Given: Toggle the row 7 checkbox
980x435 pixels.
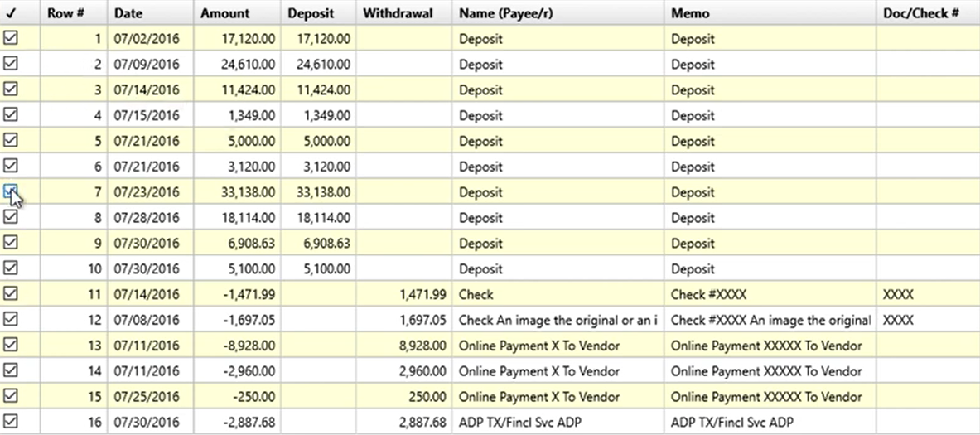Looking at the screenshot, I should tap(11, 192).
